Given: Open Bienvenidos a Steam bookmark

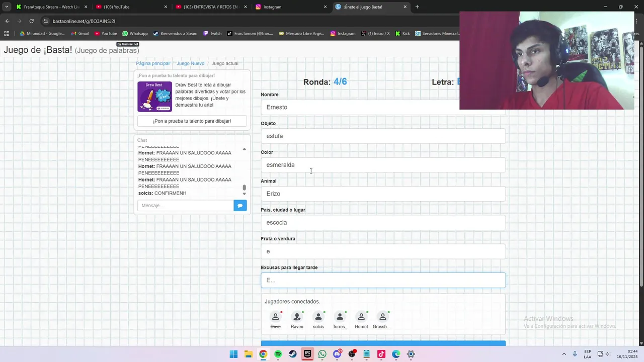Looking at the screenshot, I should click(x=175, y=34).
